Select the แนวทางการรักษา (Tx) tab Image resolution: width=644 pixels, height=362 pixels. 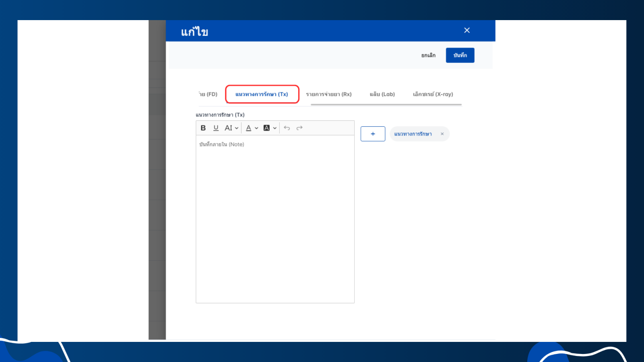[x=262, y=94]
